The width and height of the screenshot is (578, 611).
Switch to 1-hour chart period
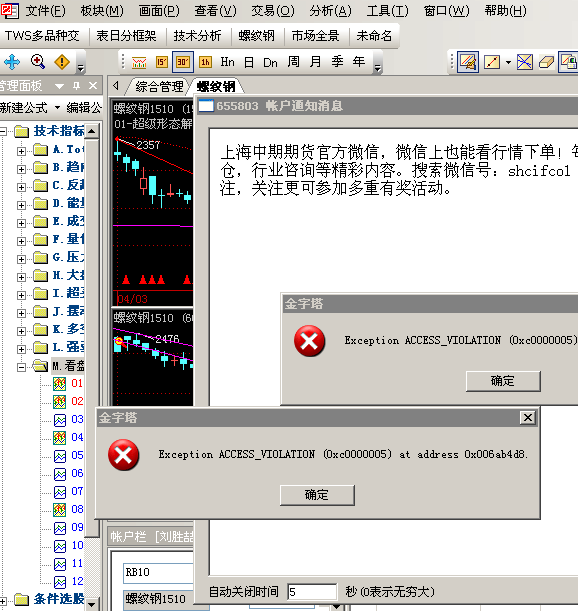(x=205, y=62)
